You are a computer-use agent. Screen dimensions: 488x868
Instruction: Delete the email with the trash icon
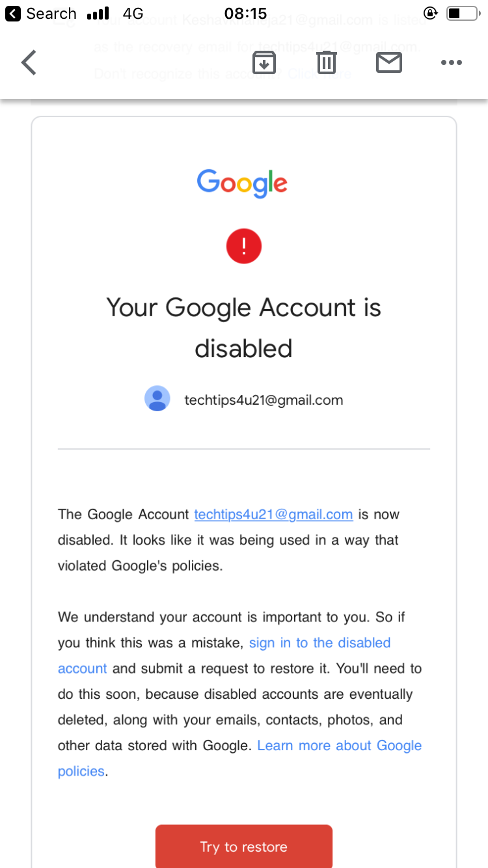click(x=326, y=62)
